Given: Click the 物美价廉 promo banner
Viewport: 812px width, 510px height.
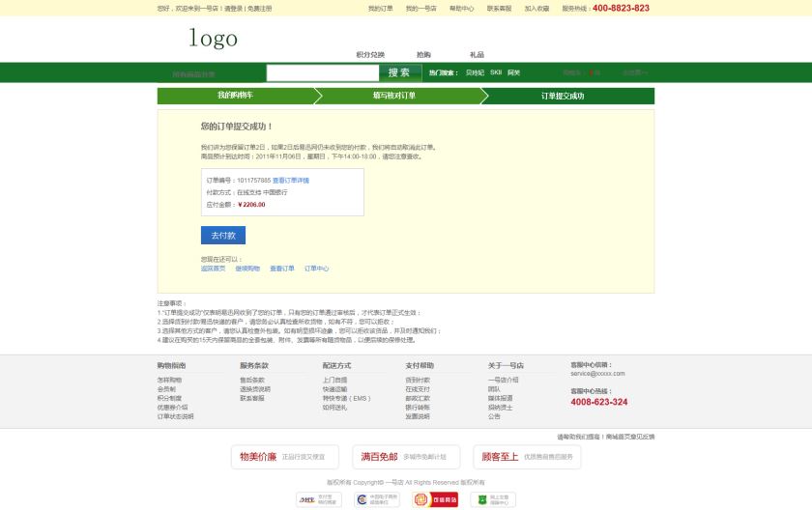Looking at the screenshot, I should [285, 457].
